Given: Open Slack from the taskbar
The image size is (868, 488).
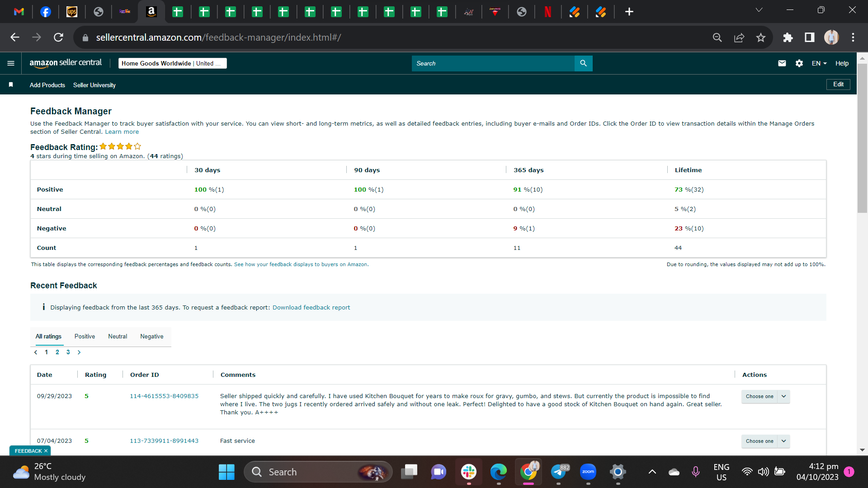Looking at the screenshot, I should tap(469, 472).
